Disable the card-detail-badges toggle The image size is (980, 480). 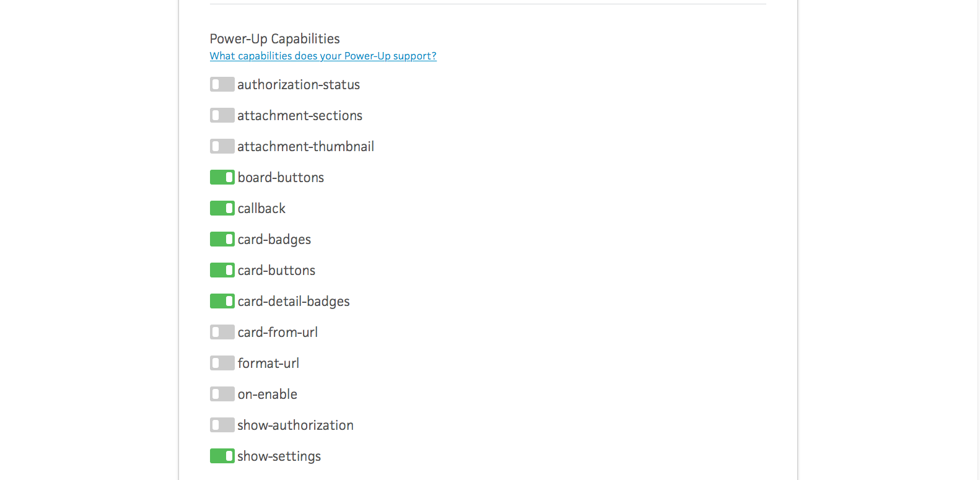222,301
